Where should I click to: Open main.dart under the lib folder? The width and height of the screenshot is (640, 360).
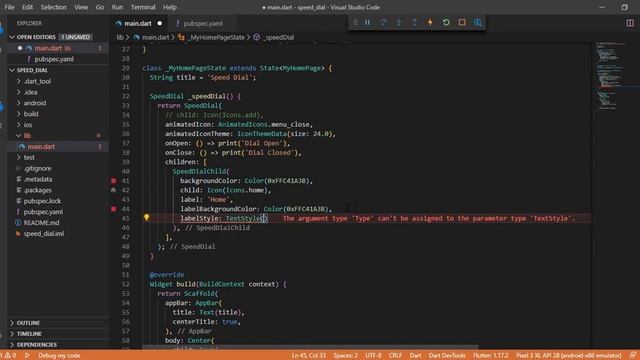(58, 147)
